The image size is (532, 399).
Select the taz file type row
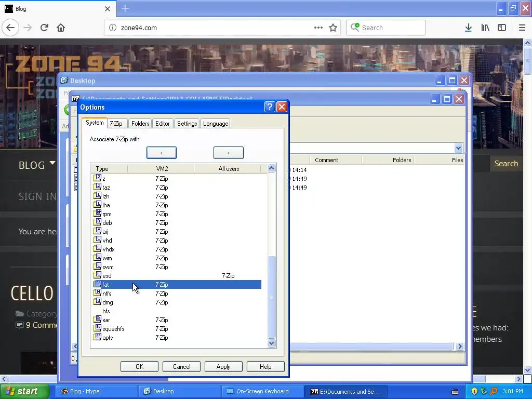(177, 187)
